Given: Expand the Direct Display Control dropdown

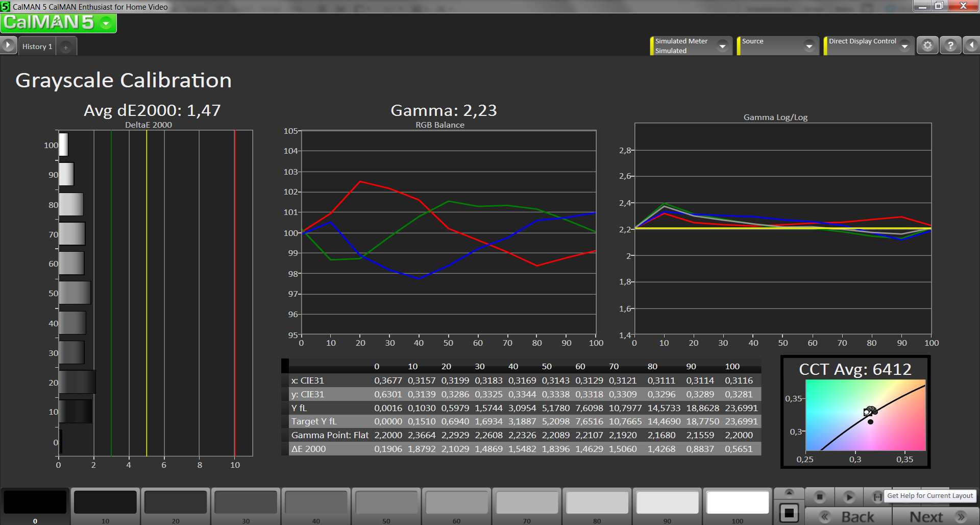Looking at the screenshot, I should pyautogui.click(x=905, y=46).
